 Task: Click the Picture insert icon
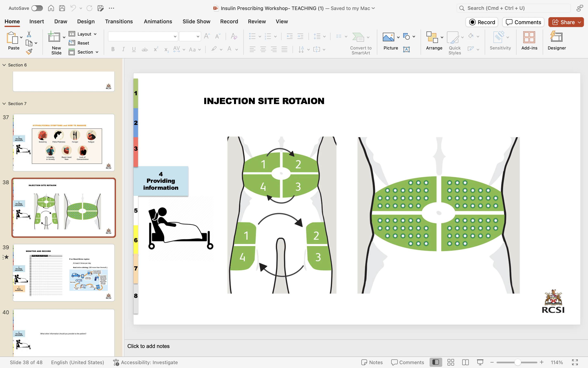(388, 37)
